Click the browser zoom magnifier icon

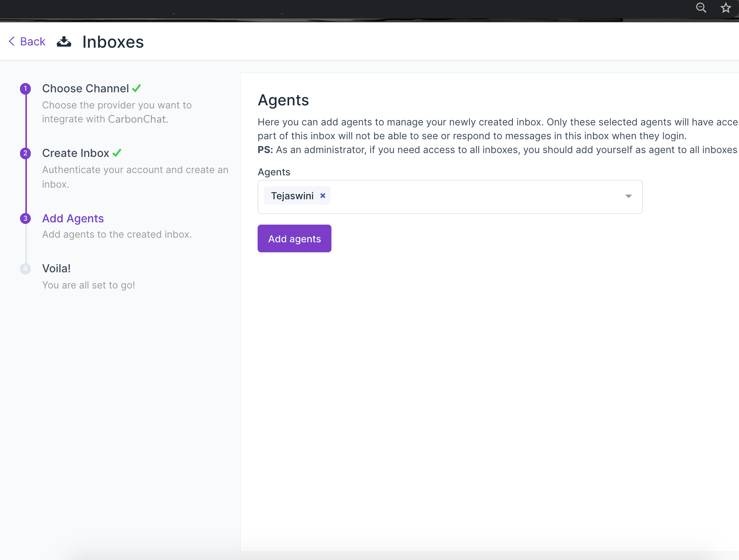701,8
